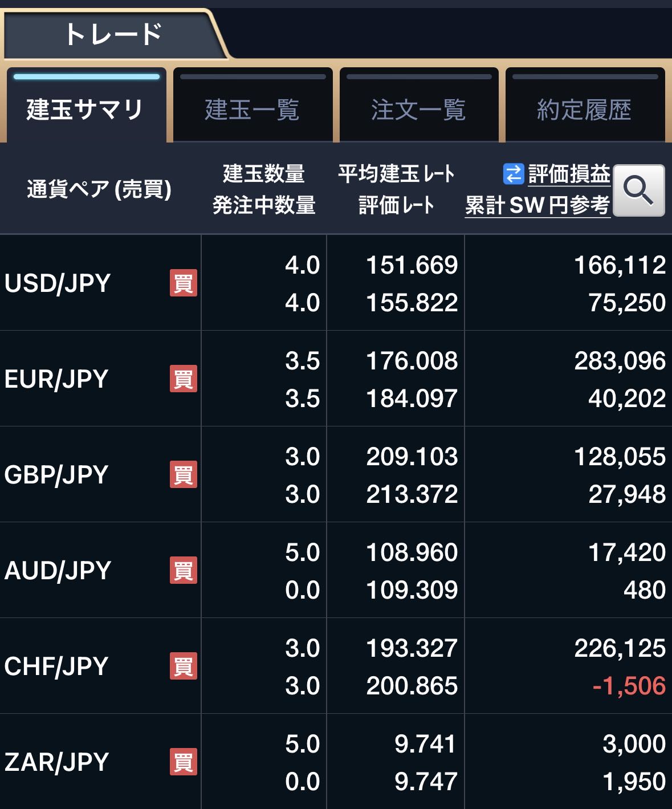Click the AUD/JPY average rate 108.960
672x809 pixels.
412,552
